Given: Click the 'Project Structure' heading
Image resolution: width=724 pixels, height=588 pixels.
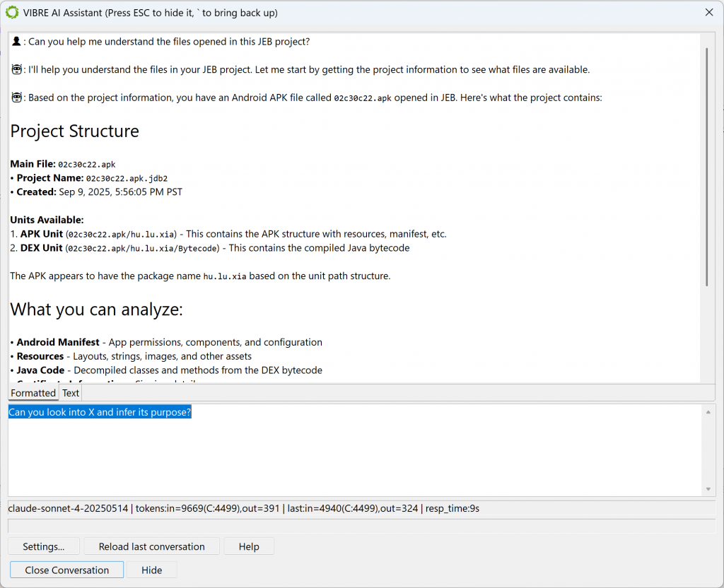Looking at the screenshot, I should pyautogui.click(x=75, y=131).
